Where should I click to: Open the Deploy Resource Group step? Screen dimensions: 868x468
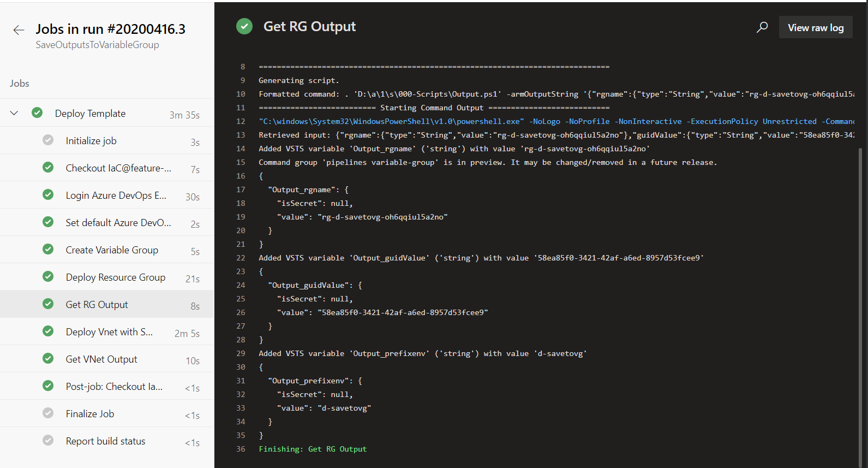click(115, 277)
